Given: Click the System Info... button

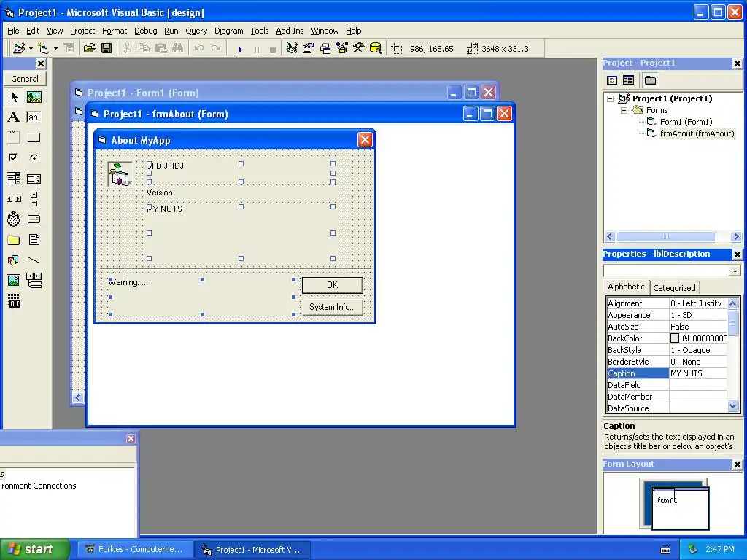Looking at the screenshot, I should click(332, 307).
